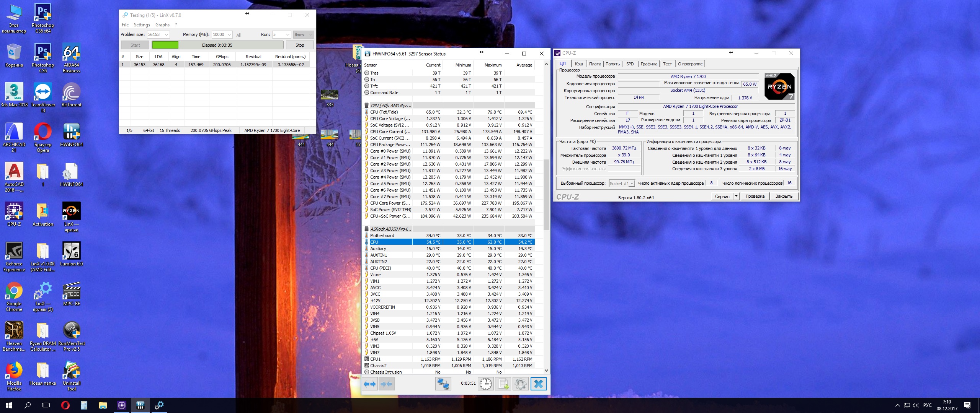Click the collapse columns arrows icon in HWiNFO
This screenshot has height=413, width=980.
click(x=386, y=384)
